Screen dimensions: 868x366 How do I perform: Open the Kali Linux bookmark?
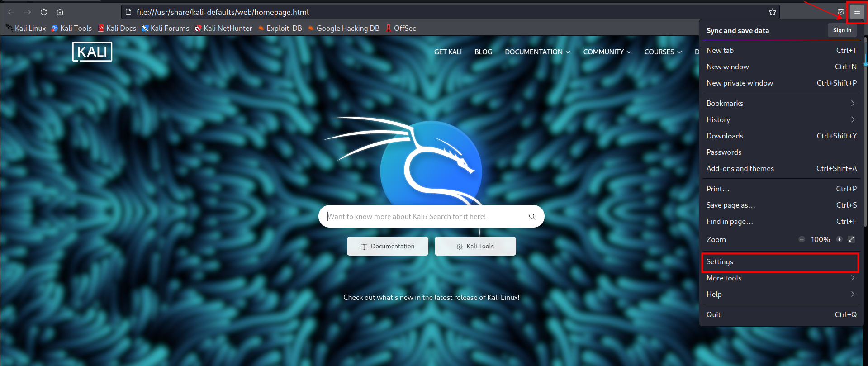click(26, 28)
